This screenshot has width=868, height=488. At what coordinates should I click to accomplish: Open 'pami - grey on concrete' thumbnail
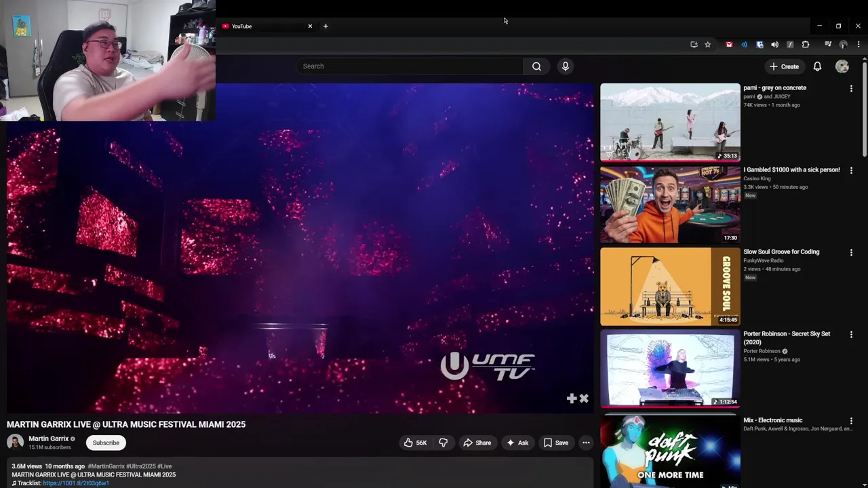point(670,122)
